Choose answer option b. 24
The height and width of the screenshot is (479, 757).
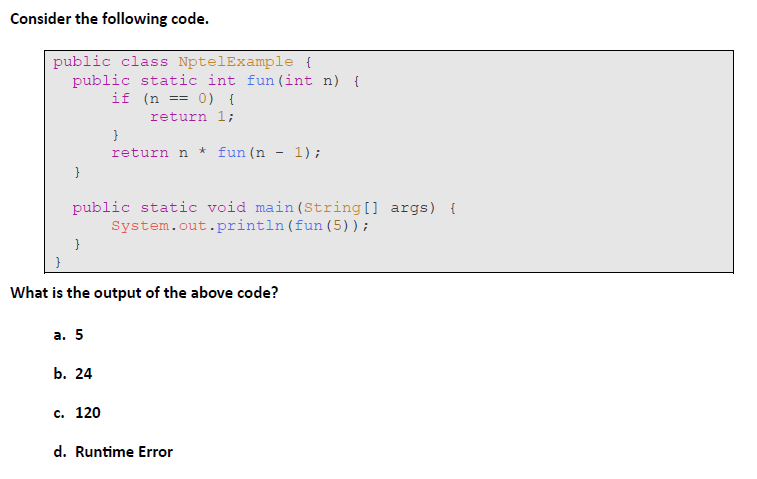click(73, 373)
